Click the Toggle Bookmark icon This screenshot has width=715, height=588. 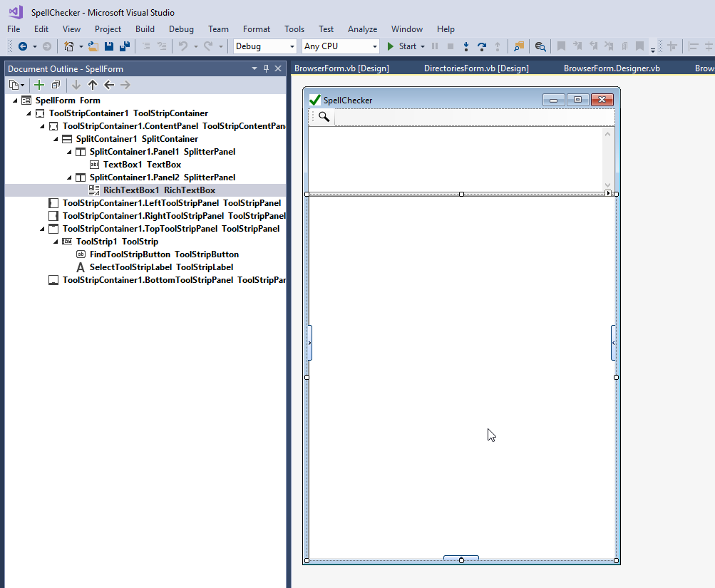[x=561, y=46]
